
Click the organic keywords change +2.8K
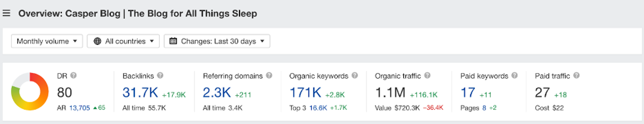pyautogui.click(x=335, y=95)
